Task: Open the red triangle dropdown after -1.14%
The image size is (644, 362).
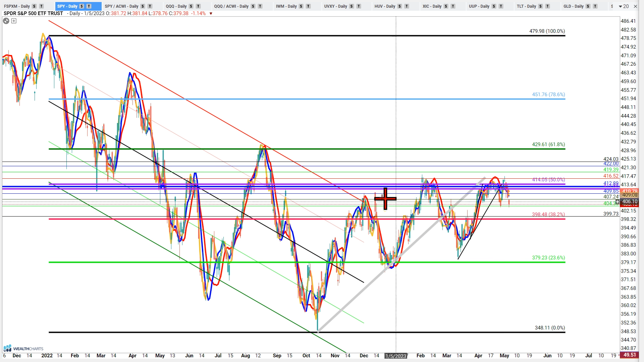Action: click(211, 14)
